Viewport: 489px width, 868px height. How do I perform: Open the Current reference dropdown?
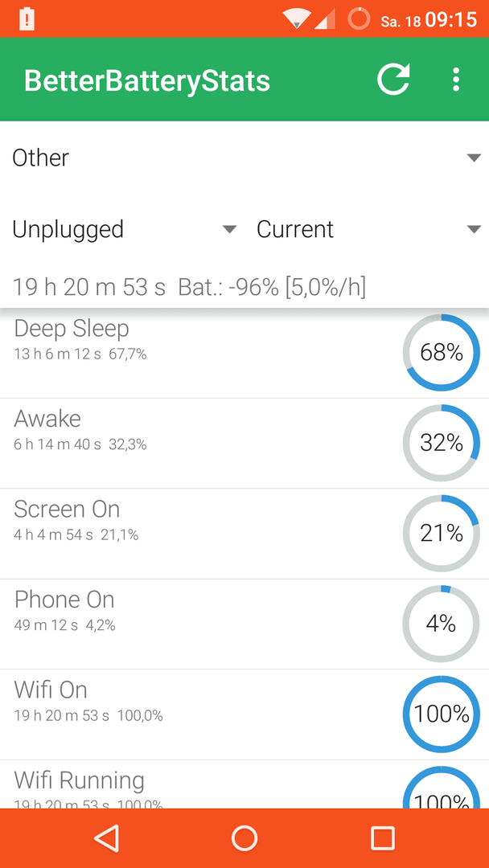368,229
